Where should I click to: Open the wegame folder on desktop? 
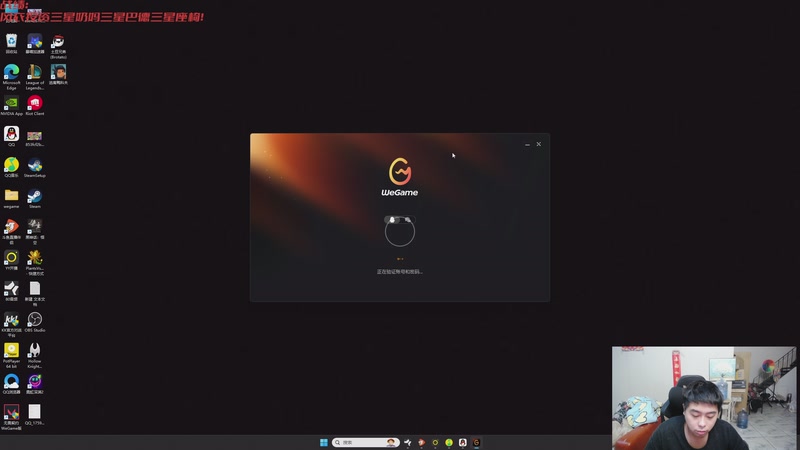[11, 198]
